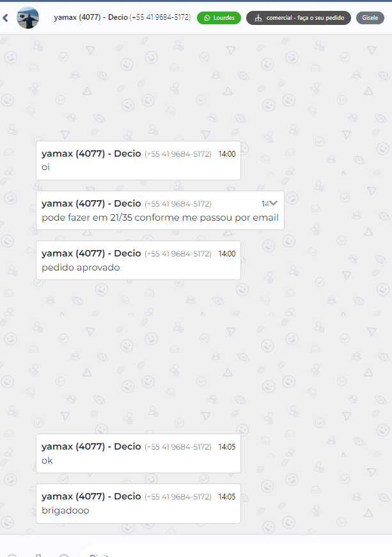Viewport: 392px width, 557px height.
Task: Click the 14:00 timestamp on "pedido aprovado" message
Action: 227,254
